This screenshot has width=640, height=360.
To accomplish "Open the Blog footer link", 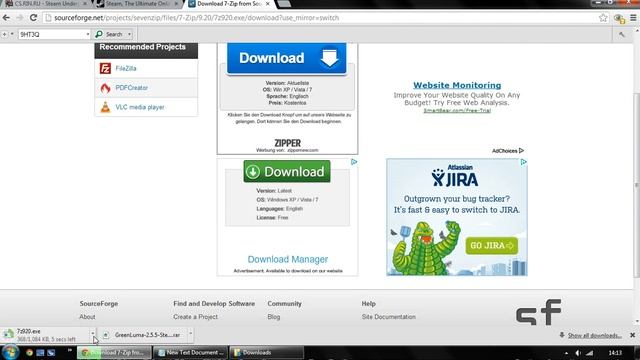I will 274,317.
